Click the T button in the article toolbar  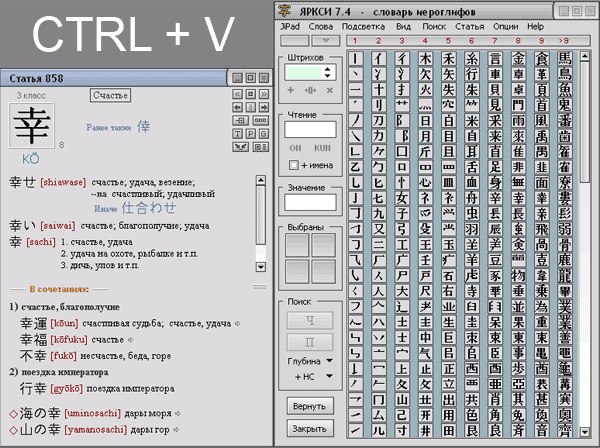point(237,134)
